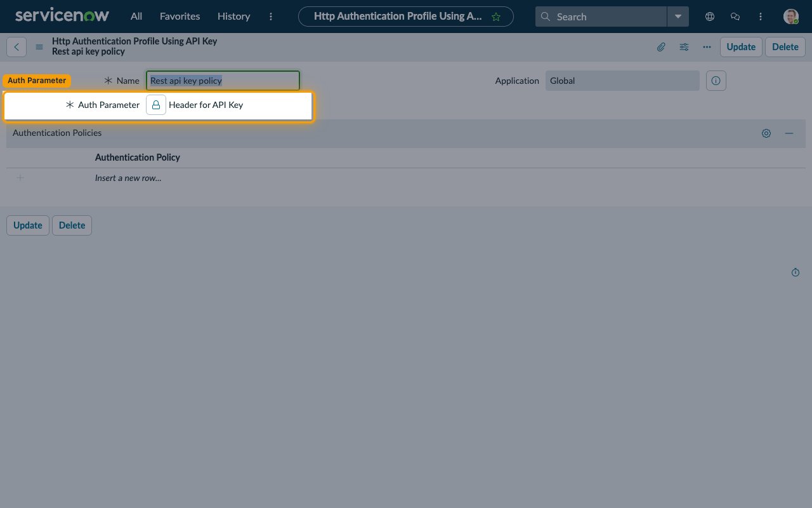Viewport: 812px width, 508px height.
Task: Click the top Delete button
Action: (x=785, y=47)
